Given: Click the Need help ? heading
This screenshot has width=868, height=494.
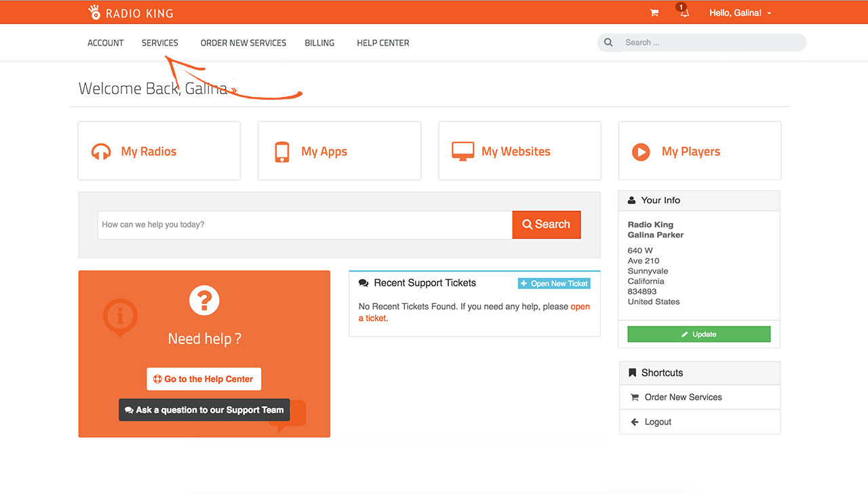Looking at the screenshot, I should coord(204,339).
